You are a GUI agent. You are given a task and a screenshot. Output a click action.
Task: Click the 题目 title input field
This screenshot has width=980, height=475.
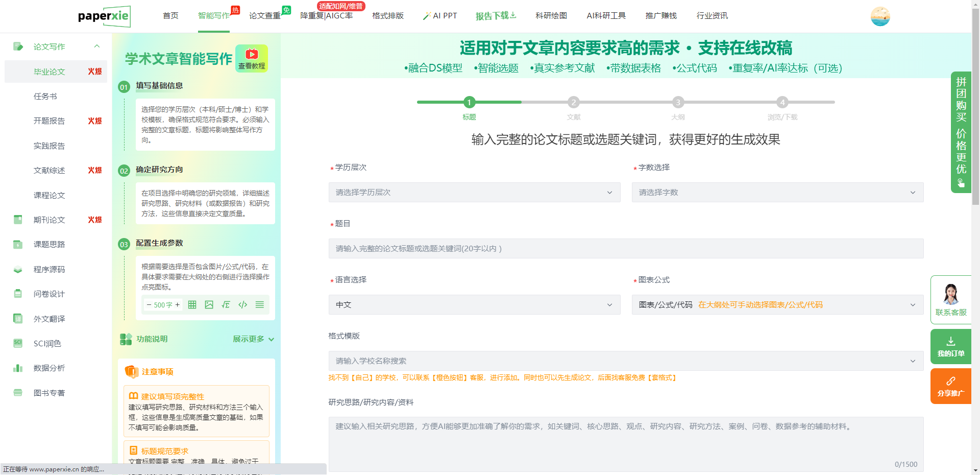pyautogui.click(x=626, y=249)
